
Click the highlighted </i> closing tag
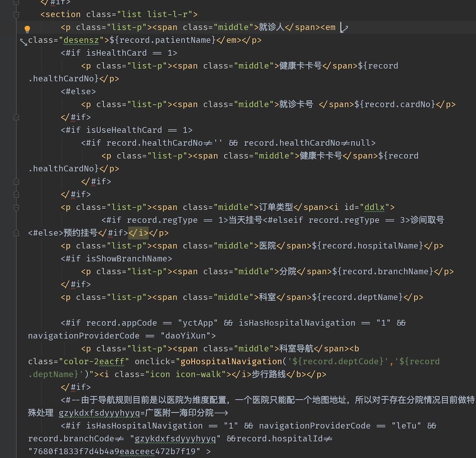pos(138,233)
